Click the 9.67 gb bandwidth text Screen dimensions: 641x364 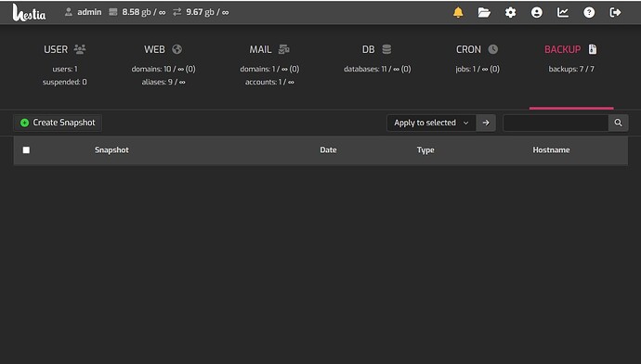coord(207,12)
